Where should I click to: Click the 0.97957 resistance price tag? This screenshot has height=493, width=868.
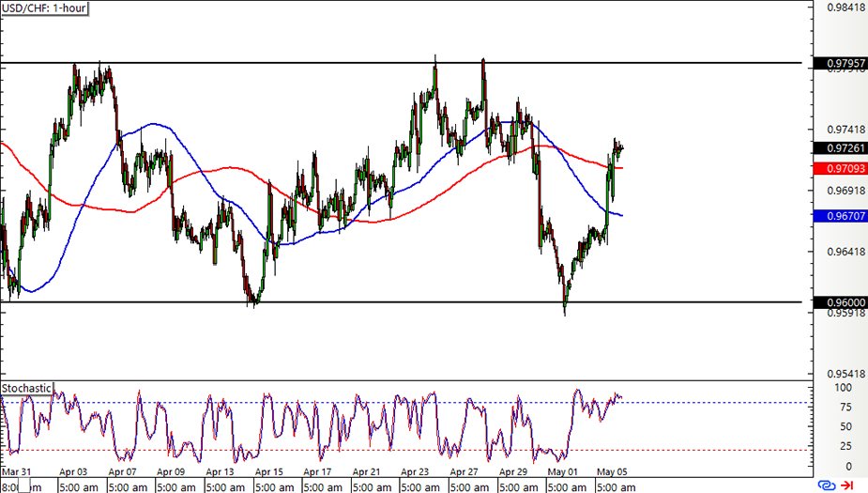pyautogui.click(x=841, y=64)
